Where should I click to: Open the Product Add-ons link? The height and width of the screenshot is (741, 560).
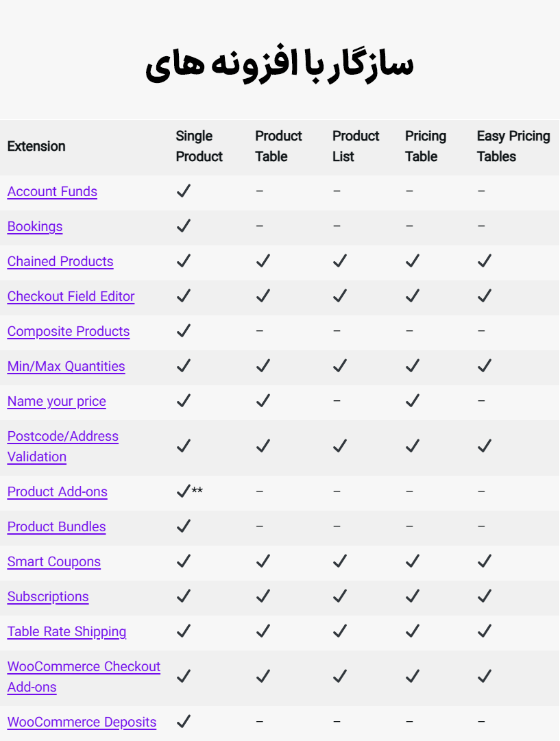coord(58,492)
